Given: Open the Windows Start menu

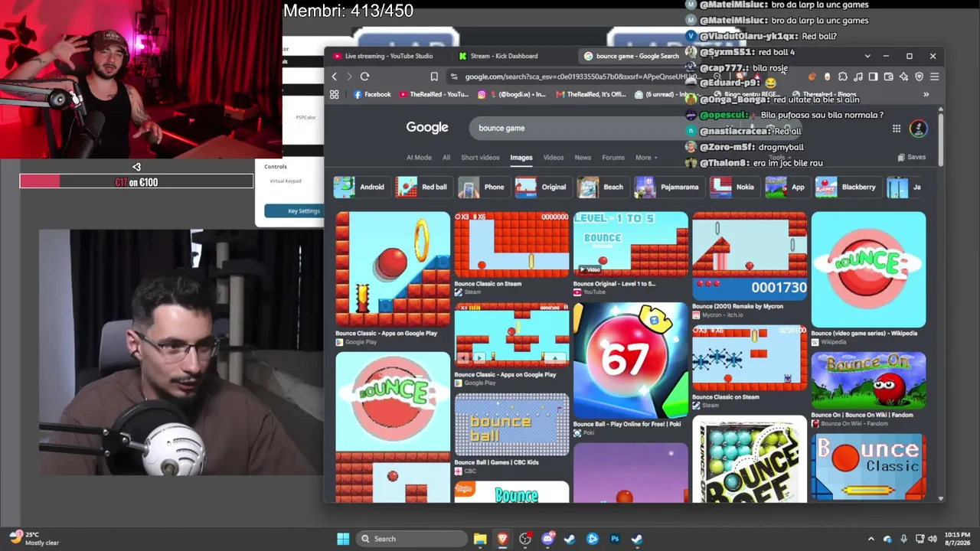Looking at the screenshot, I should (x=343, y=539).
